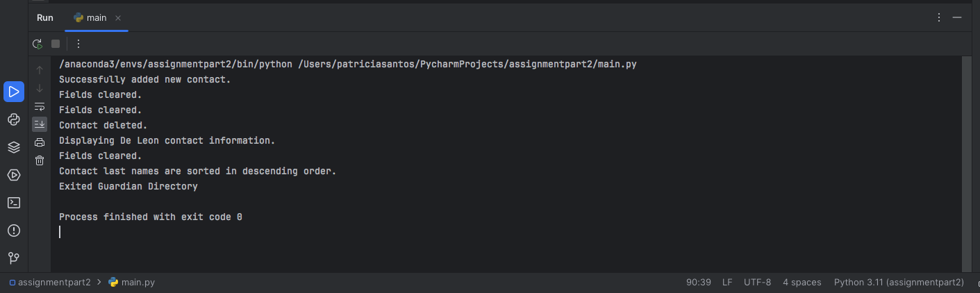Select main.py breadcrumb in status bar
This screenshot has height=293, width=980.
132,283
